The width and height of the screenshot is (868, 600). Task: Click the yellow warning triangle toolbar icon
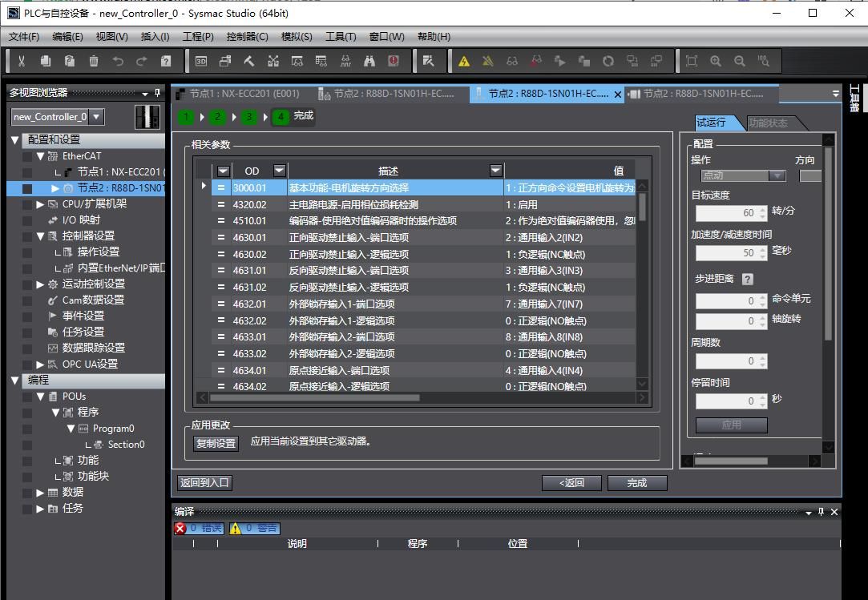(463, 61)
